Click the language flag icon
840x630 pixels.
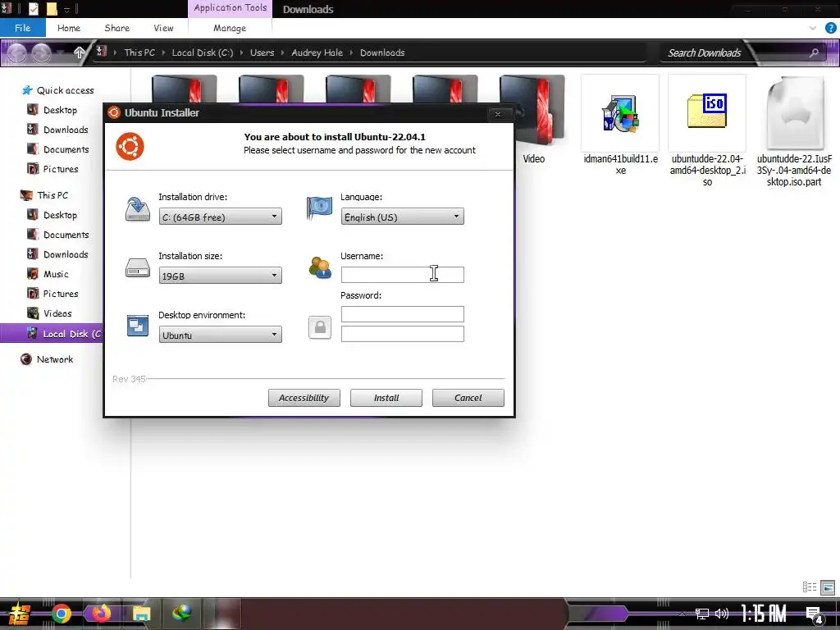(x=319, y=208)
